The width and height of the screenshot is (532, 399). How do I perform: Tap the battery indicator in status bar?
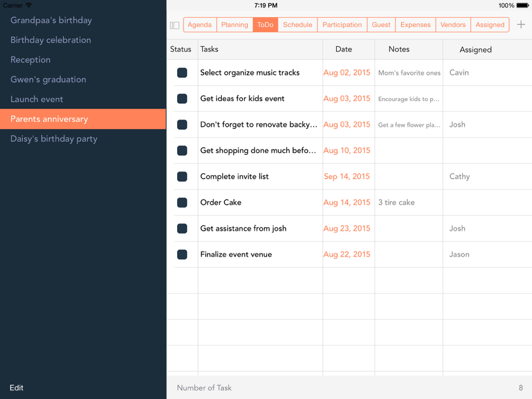point(522,5)
